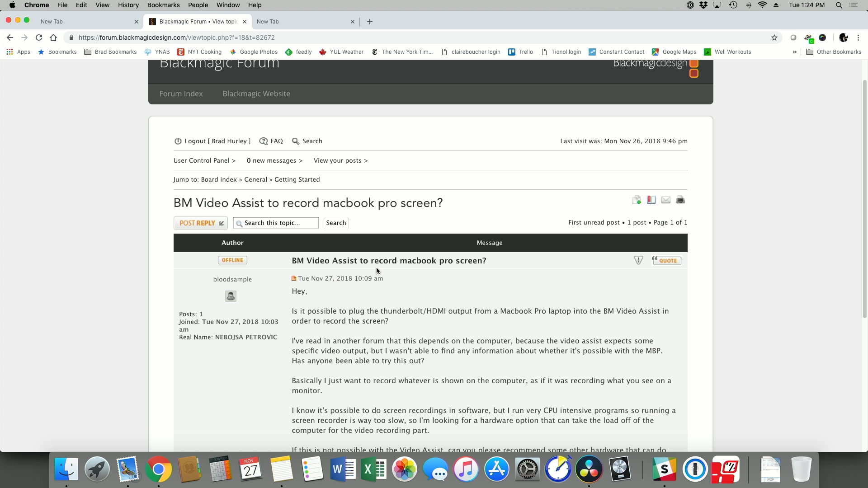The image size is (868, 488).
Task: Navigate to General forum section
Action: (x=256, y=179)
